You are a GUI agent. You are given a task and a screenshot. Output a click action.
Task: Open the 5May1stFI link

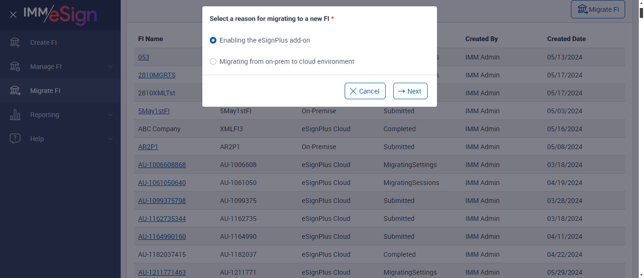tap(154, 111)
